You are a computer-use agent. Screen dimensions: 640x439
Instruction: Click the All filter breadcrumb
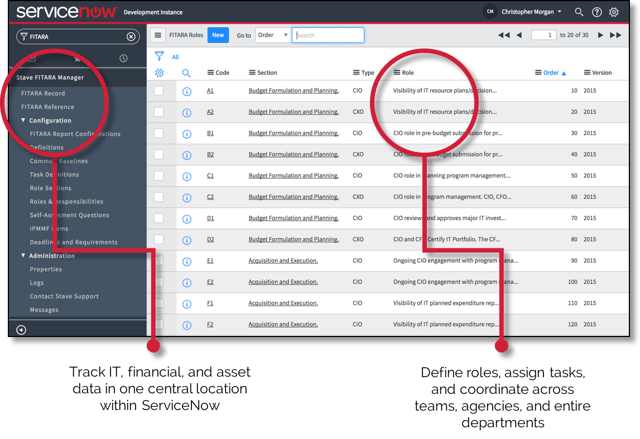coord(176,57)
